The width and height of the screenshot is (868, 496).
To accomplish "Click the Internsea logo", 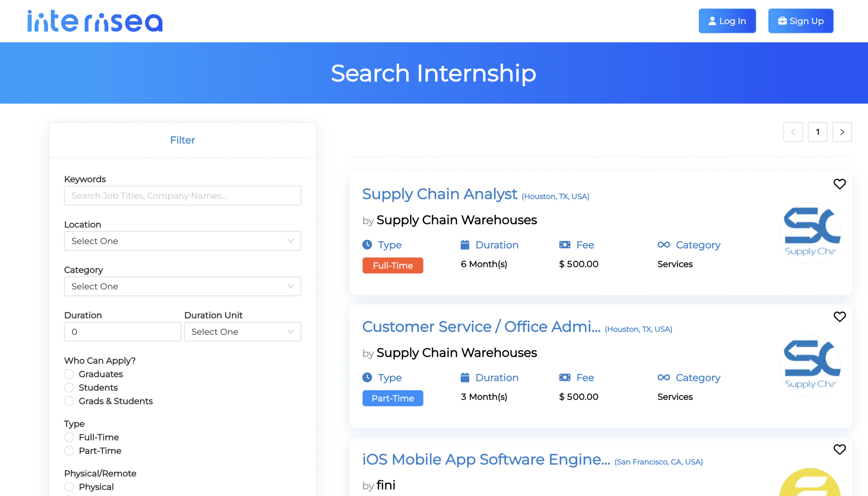I will pos(95,21).
